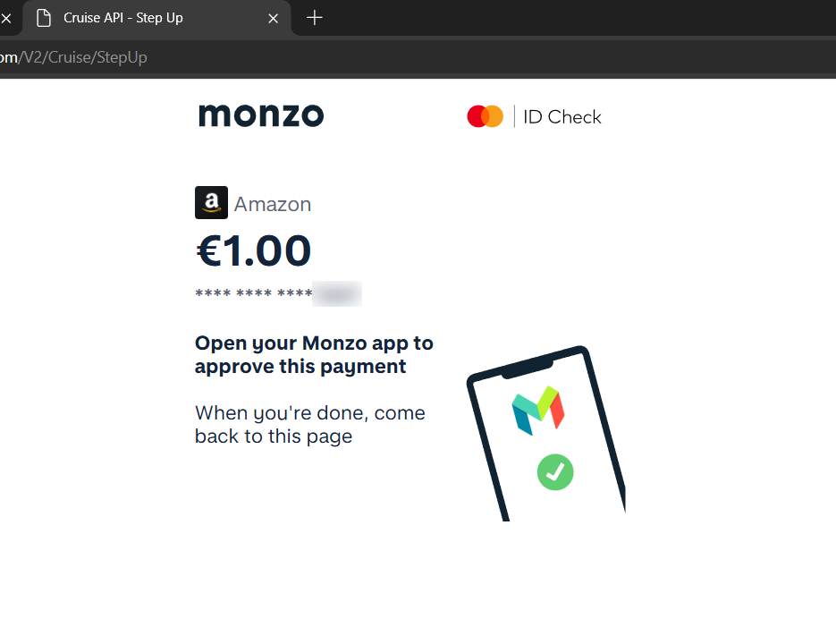Click the Amazon merchant logo icon
The height and width of the screenshot is (644, 836).
click(211, 203)
